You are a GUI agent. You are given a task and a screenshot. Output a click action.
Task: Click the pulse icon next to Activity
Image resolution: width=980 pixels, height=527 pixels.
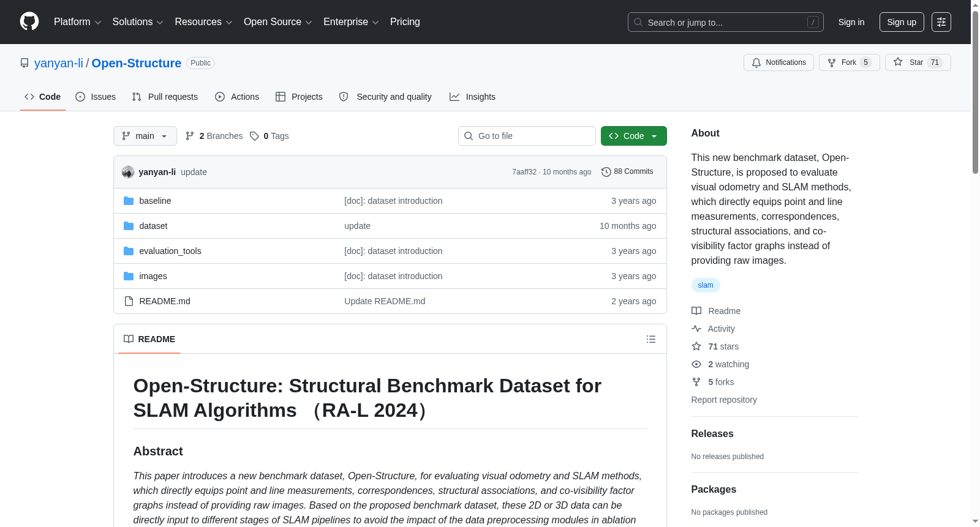(x=696, y=329)
